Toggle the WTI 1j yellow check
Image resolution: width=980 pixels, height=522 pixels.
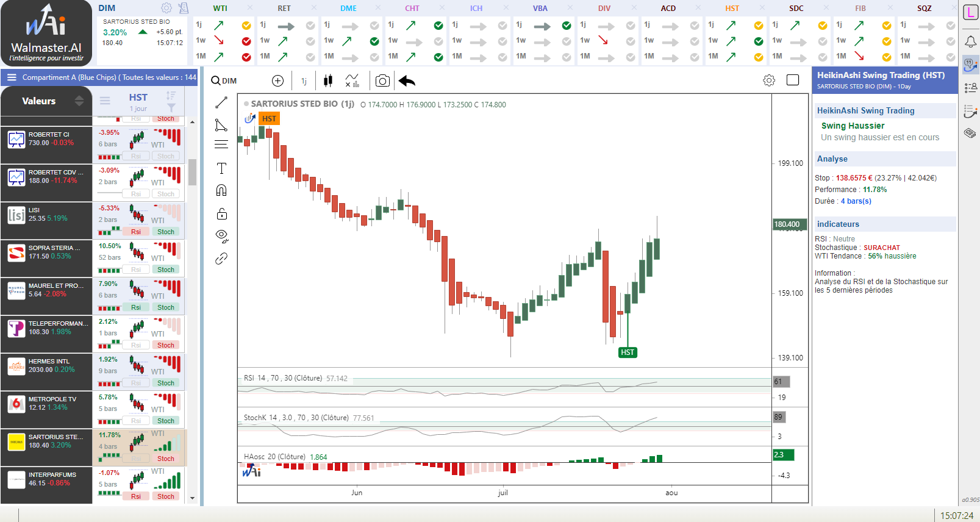click(x=246, y=26)
